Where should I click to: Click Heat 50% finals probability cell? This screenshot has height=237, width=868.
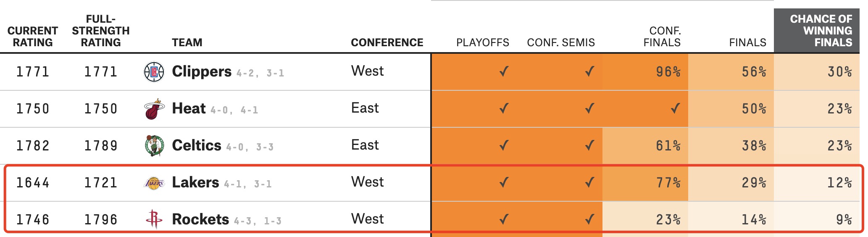coord(731,109)
